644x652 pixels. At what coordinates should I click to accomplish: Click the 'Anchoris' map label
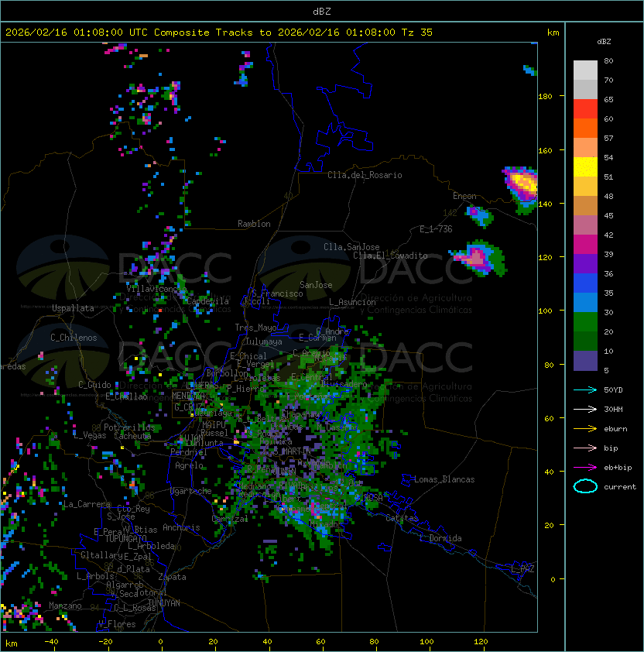coord(181,527)
